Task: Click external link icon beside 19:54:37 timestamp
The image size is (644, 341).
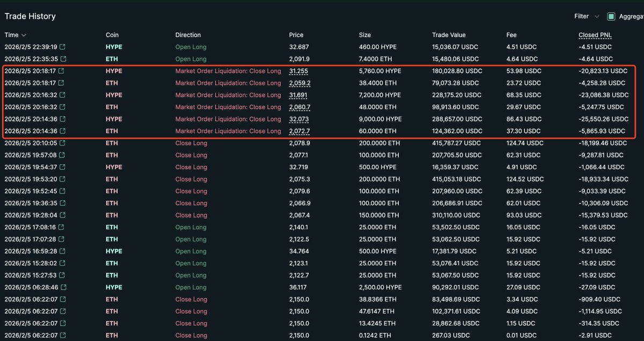Action: (x=63, y=167)
